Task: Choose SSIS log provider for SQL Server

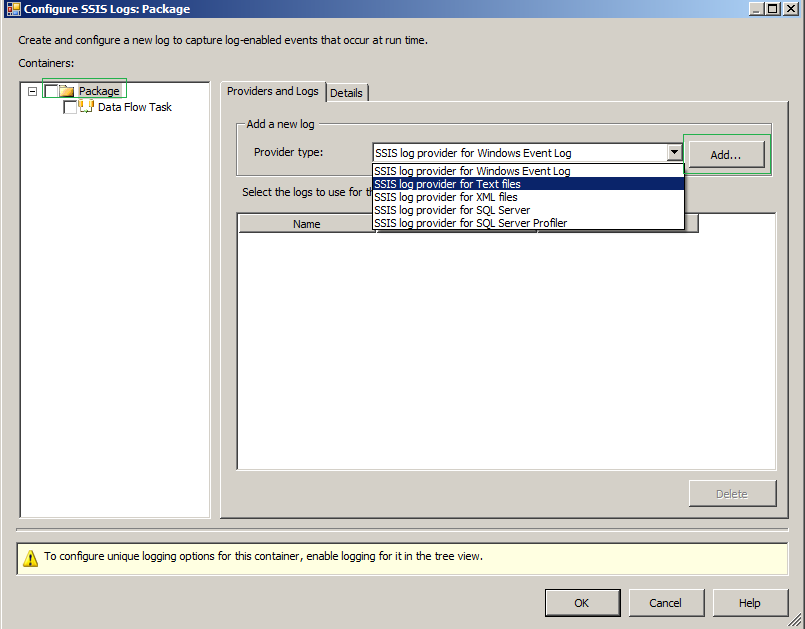Action: (528, 210)
